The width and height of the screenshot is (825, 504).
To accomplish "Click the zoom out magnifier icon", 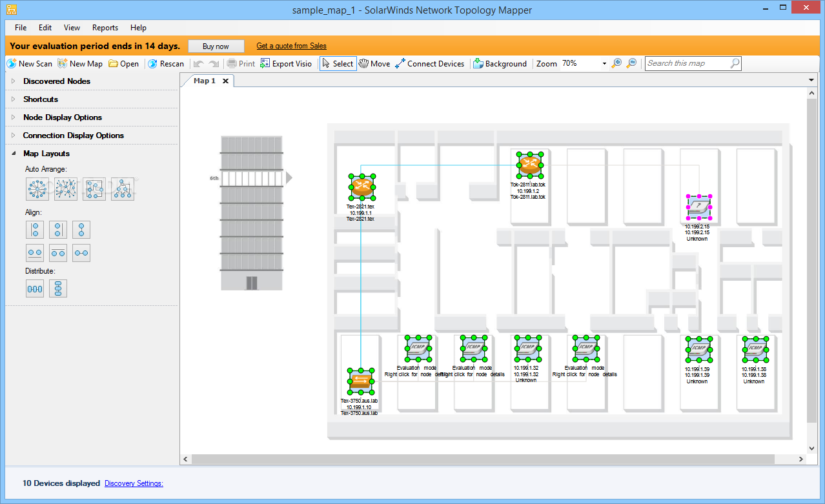I will coord(631,63).
